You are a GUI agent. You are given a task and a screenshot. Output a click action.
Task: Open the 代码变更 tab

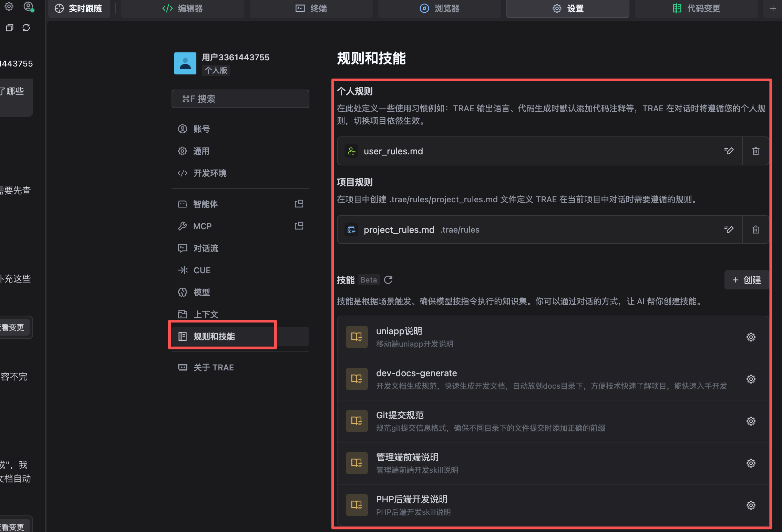coord(696,9)
